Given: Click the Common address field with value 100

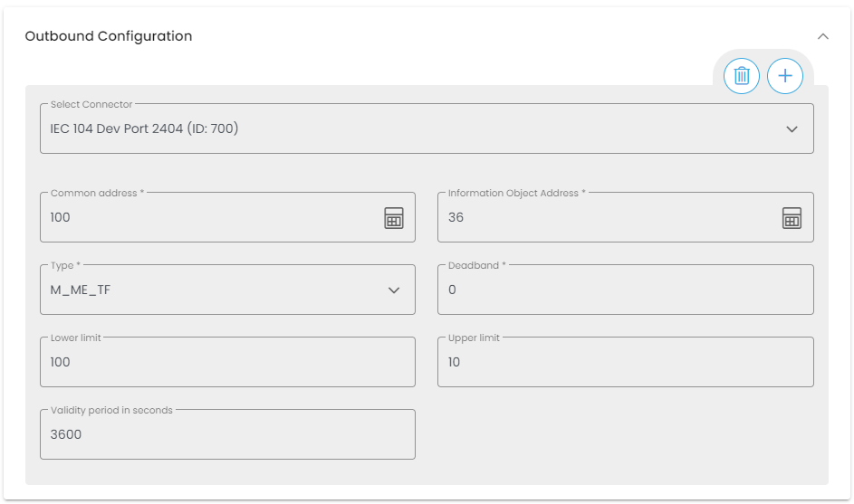Looking at the screenshot, I should 208,218.
